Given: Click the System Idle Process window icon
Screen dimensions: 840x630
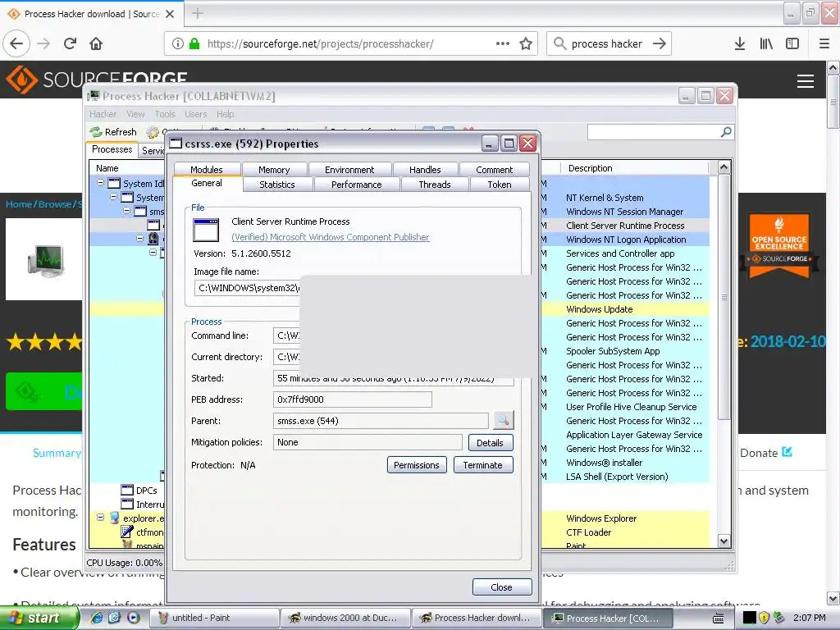Looking at the screenshot, I should 114,183.
